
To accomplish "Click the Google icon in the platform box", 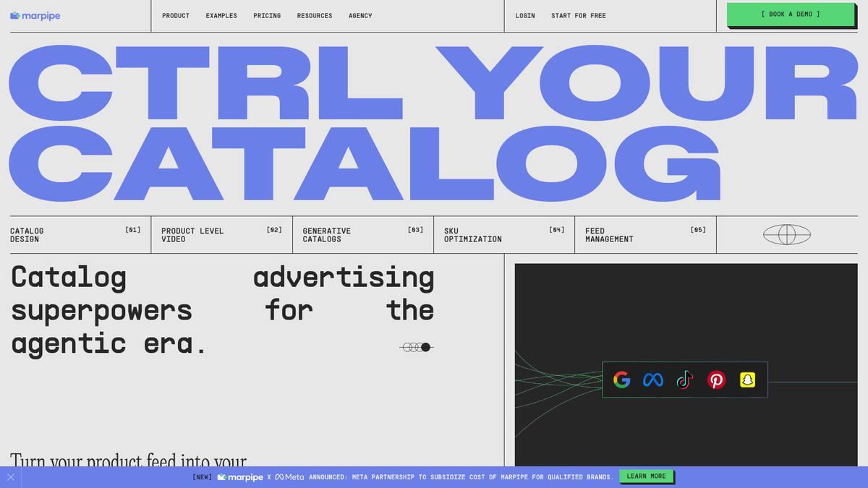I will point(621,380).
